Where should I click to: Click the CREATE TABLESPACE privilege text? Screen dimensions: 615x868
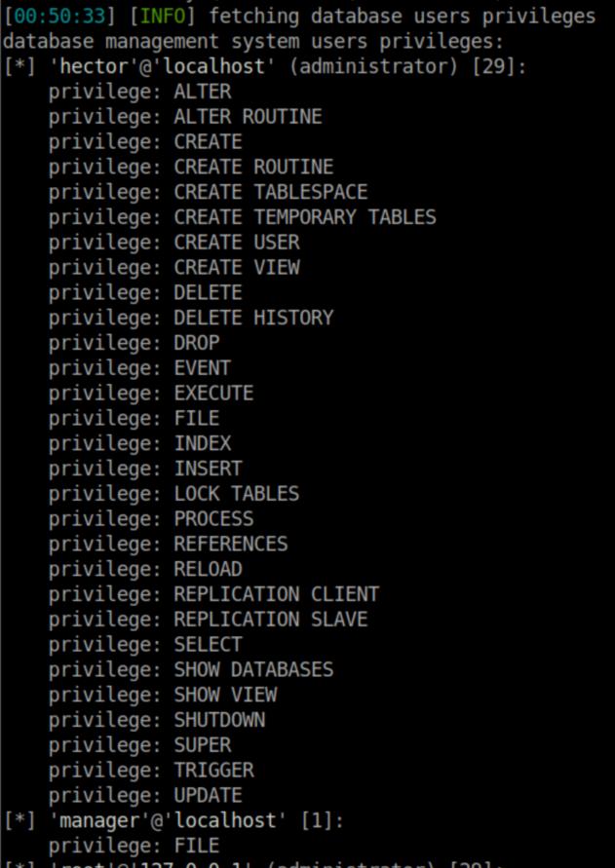(x=270, y=192)
